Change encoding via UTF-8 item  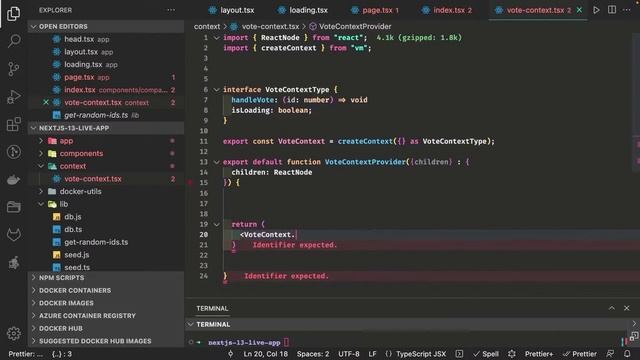tap(349, 354)
